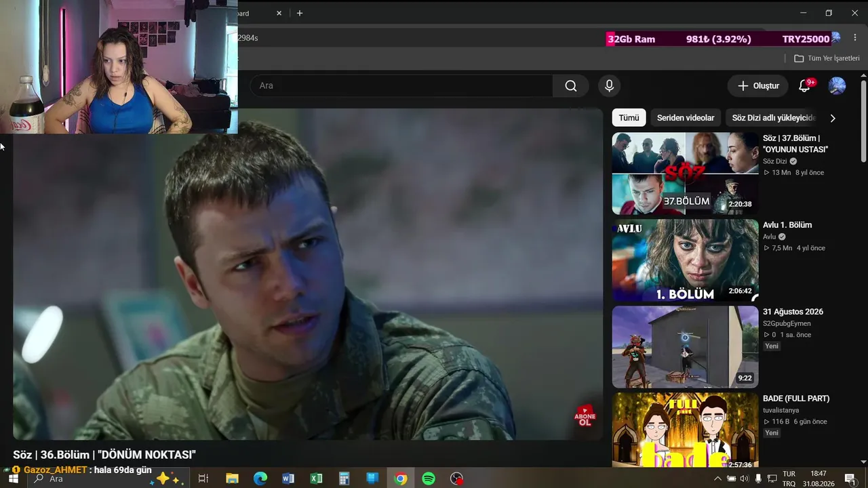Open the clock showing 18:47
Viewport: 868px width, 488px height.
click(818, 479)
